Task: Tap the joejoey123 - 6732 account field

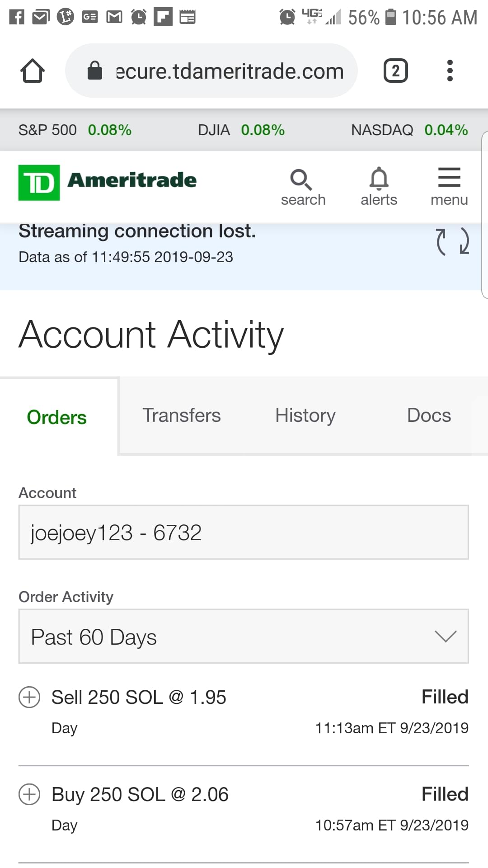Action: 243,533
